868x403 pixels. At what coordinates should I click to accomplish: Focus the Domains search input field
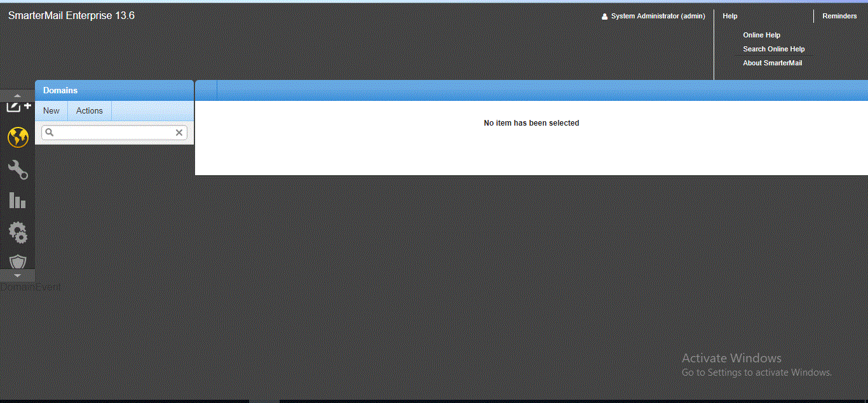(x=114, y=133)
